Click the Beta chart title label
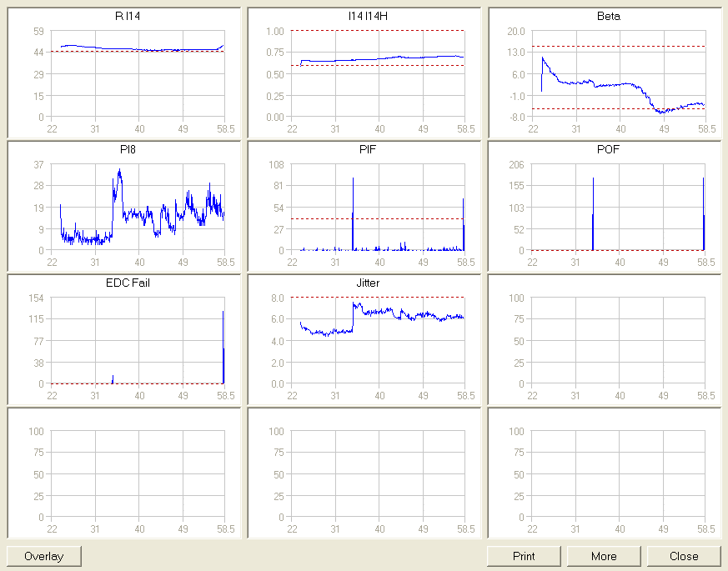 pyautogui.click(x=609, y=16)
